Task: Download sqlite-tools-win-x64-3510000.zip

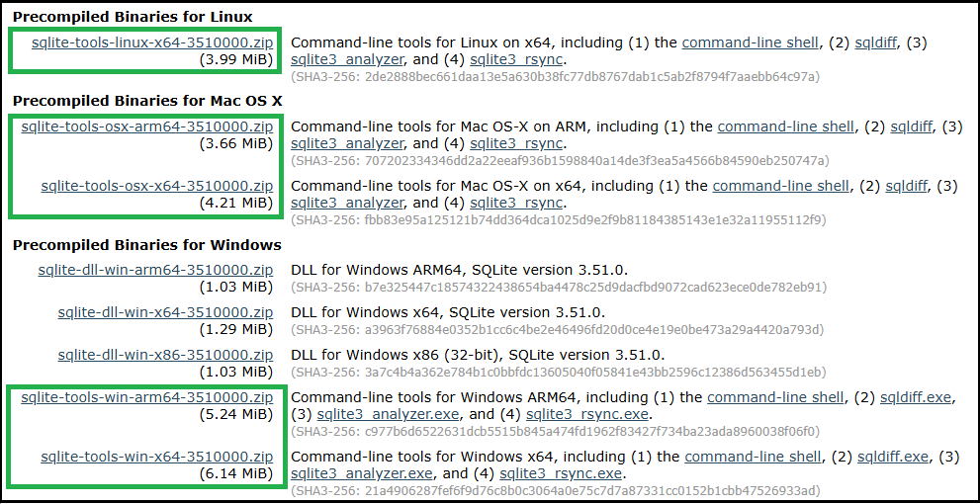Action: click(x=157, y=457)
